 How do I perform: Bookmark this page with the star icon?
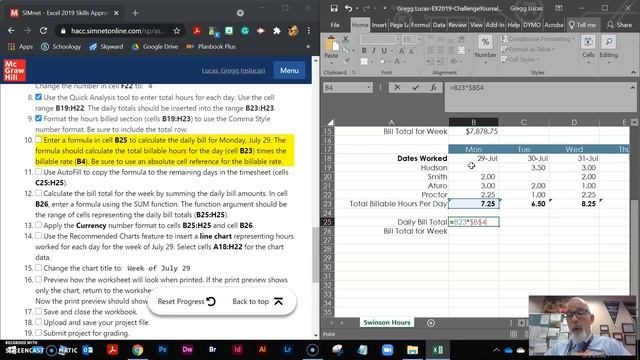pyautogui.click(x=177, y=31)
